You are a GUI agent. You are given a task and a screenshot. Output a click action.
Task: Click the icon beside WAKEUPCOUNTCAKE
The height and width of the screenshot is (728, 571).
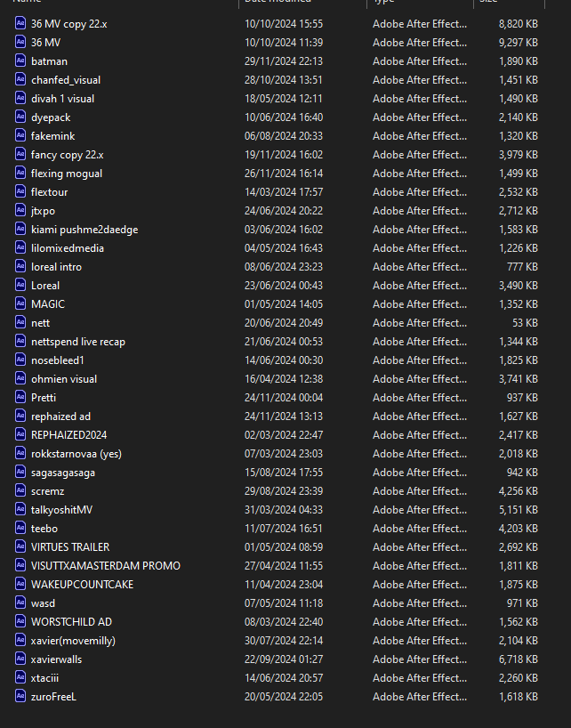click(x=21, y=584)
